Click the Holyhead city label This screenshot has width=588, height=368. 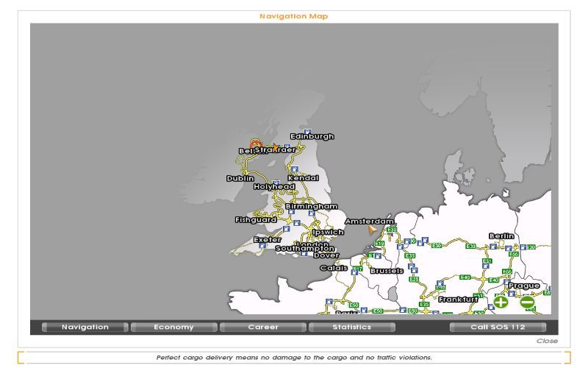pos(274,186)
